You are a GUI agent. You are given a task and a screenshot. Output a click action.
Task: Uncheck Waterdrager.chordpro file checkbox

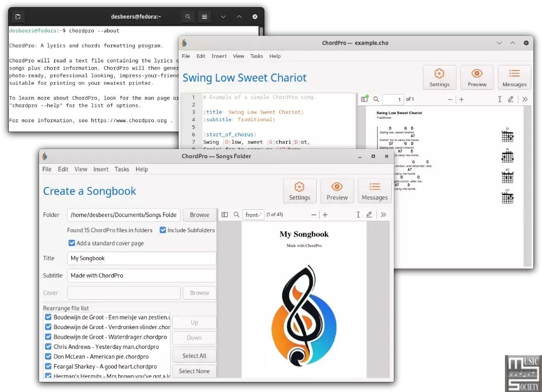(48, 337)
